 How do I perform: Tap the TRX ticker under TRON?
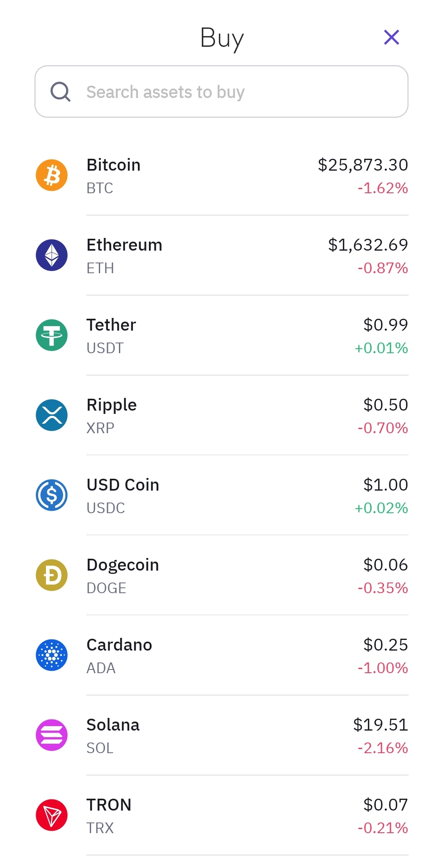pos(100,828)
